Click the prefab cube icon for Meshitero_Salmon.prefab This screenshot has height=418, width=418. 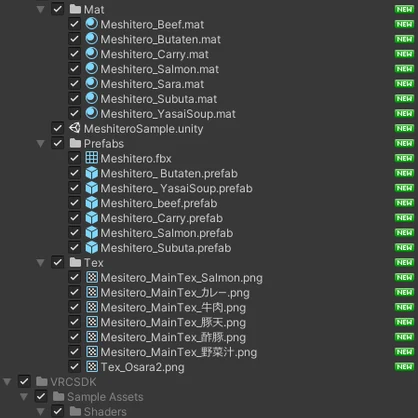pyautogui.click(x=92, y=233)
